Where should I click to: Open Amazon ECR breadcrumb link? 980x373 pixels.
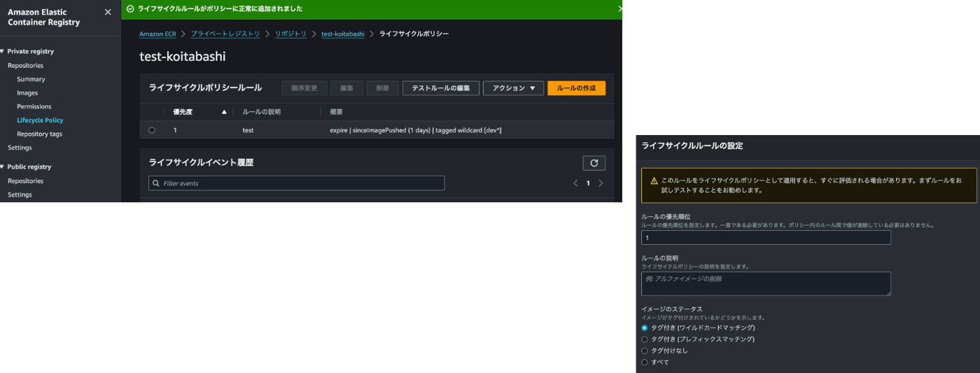pyautogui.click(x=157, y=34)
